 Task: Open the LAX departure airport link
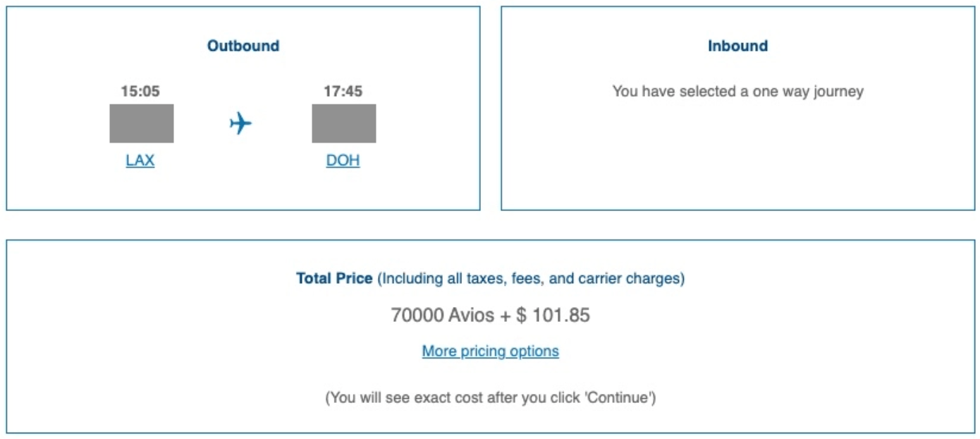140,161
